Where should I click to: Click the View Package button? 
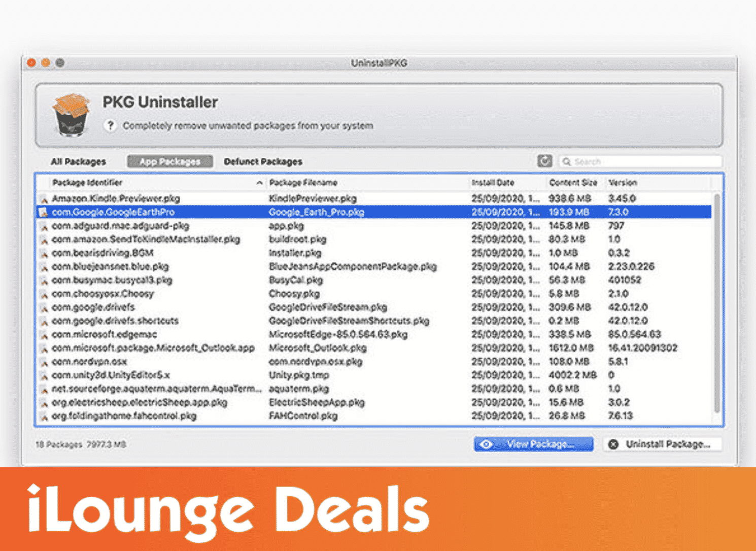tap(534, 444)
